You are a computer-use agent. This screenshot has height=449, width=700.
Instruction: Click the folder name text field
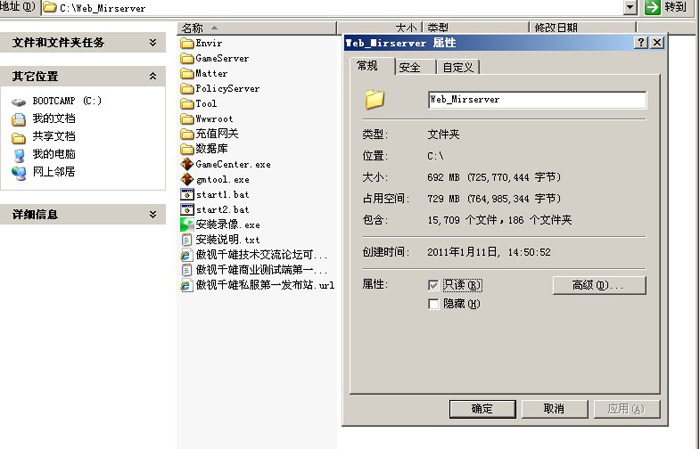(x=536, y=100)
